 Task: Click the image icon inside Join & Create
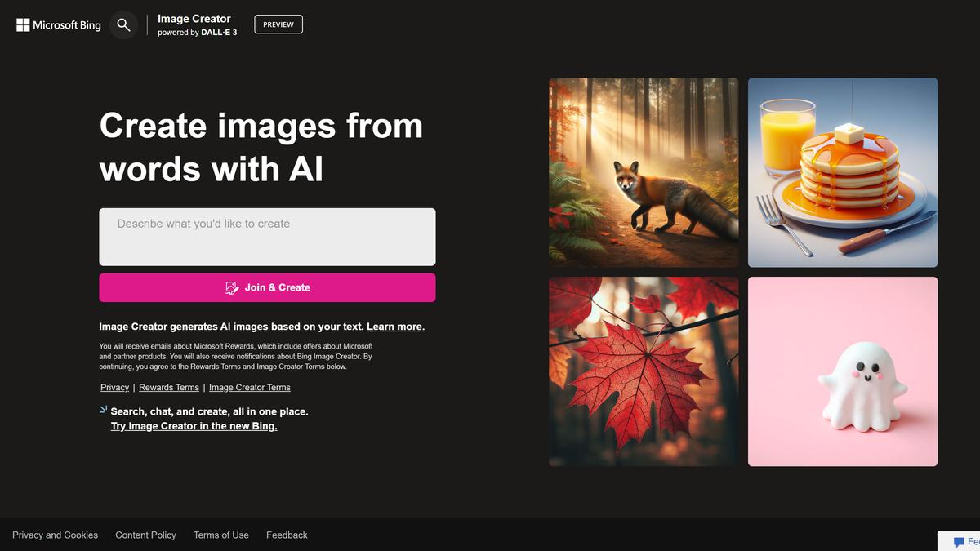(231, 287)
